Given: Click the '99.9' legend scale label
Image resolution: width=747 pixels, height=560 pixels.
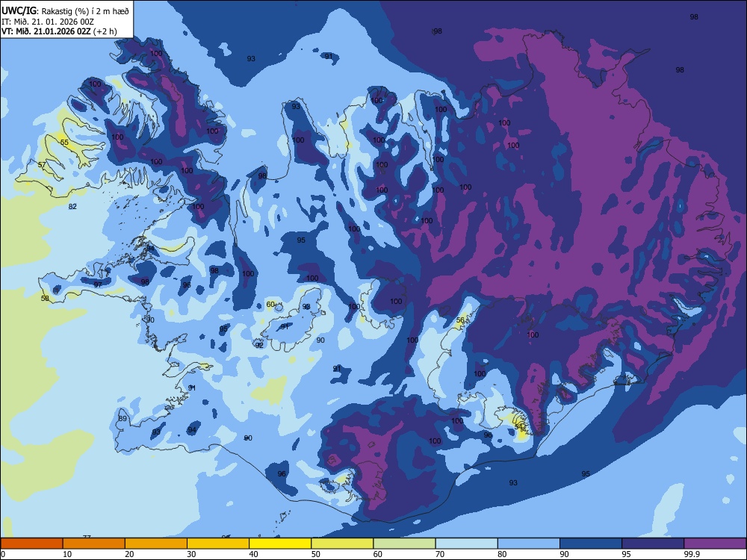Looking at the screenshot, I should tap(691, 554).
